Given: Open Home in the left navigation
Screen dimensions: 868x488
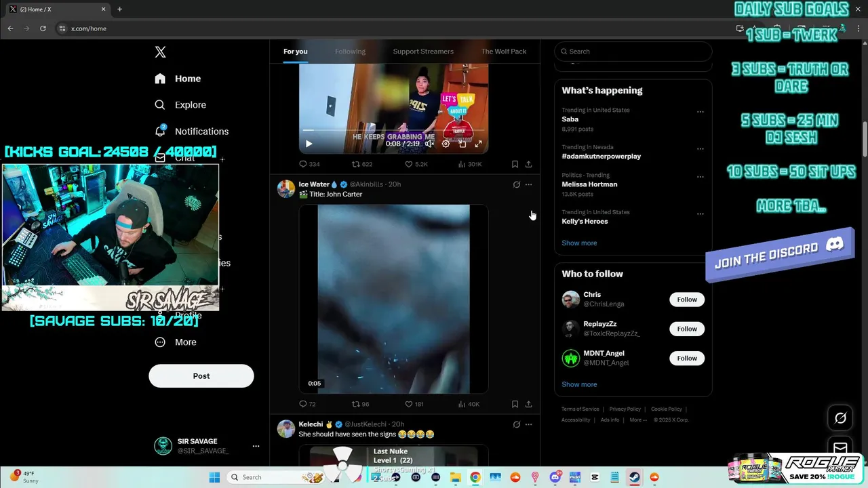Looking at the screenshot, I should point(178,79).
